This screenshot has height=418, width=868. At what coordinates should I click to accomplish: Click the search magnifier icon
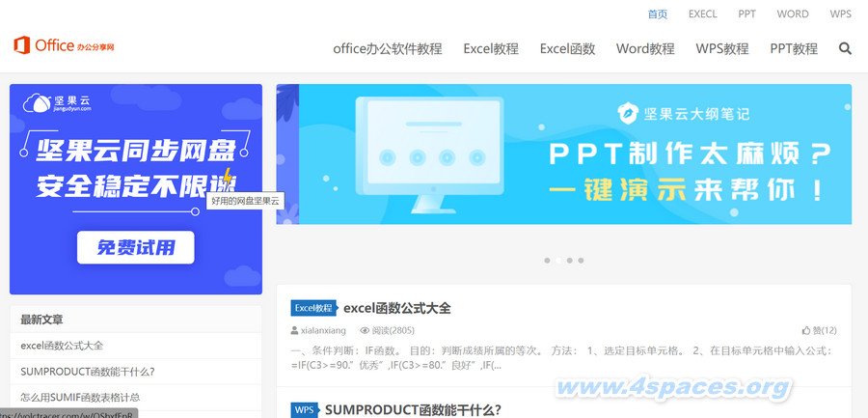[845, 48]
